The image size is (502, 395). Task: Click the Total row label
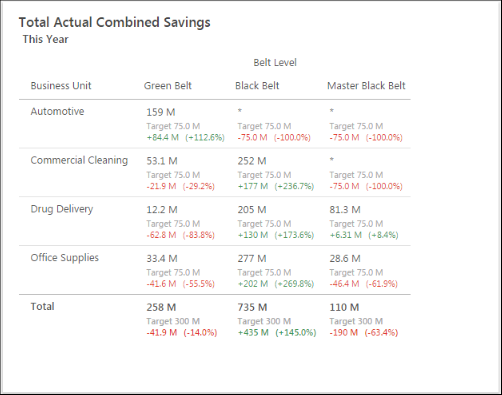pos(42,306)
